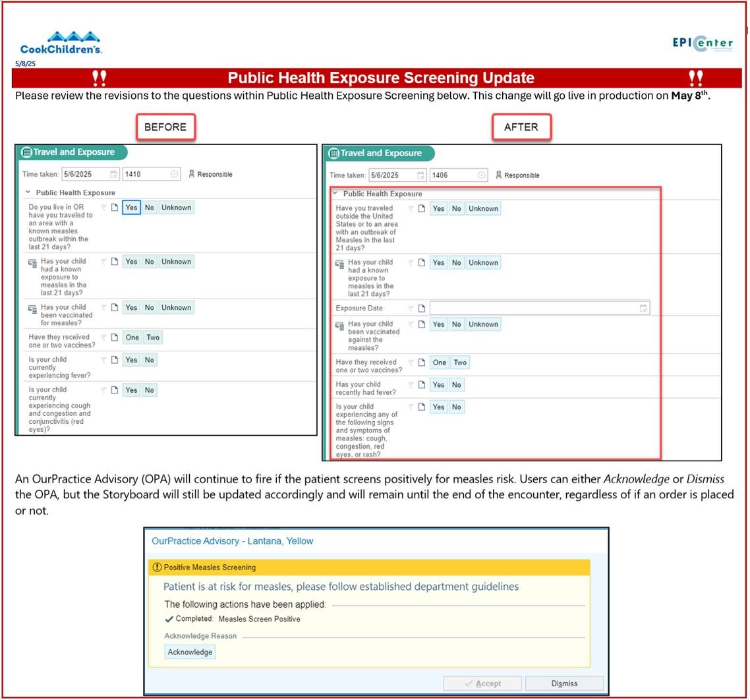
Task: Click cascade icon beside AFTER 'known exposure' question
Action: pyautogui.click(x=339, y=264)
